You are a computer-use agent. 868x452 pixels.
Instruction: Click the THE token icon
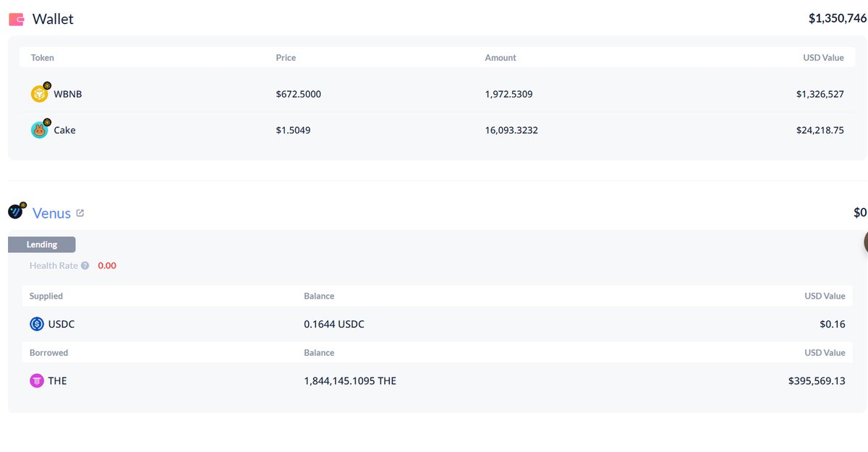(37, 380)
